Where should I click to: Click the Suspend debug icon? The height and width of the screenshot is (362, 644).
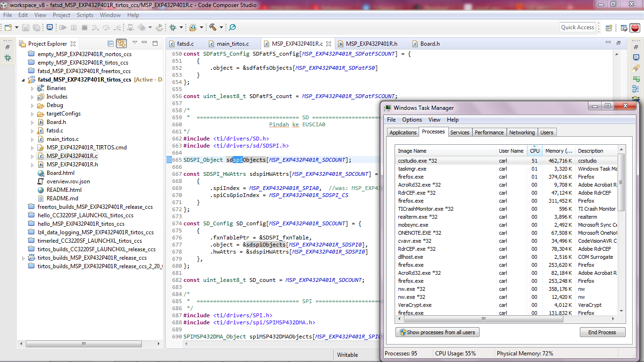click(x=74, y=27)
